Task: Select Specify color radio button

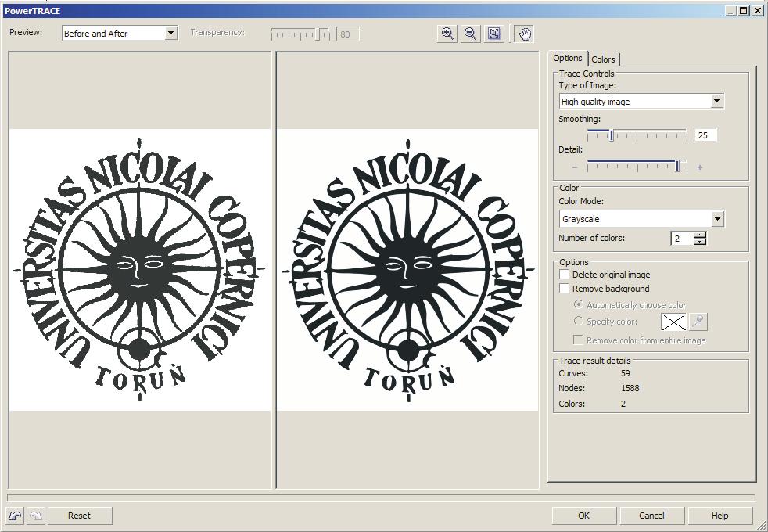Action: (x=579, y=322)
